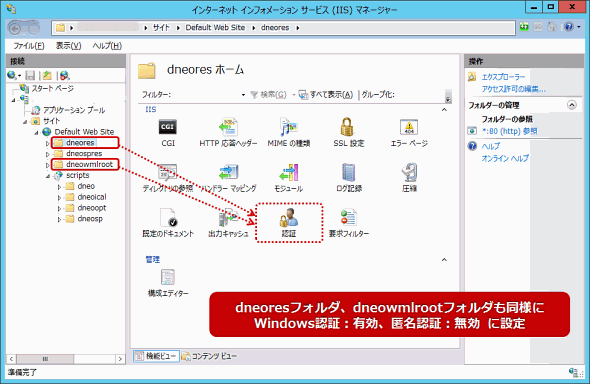Open the モジュール icon
Viewport: 590px width, 384px height.
click(x=289, y=173)
